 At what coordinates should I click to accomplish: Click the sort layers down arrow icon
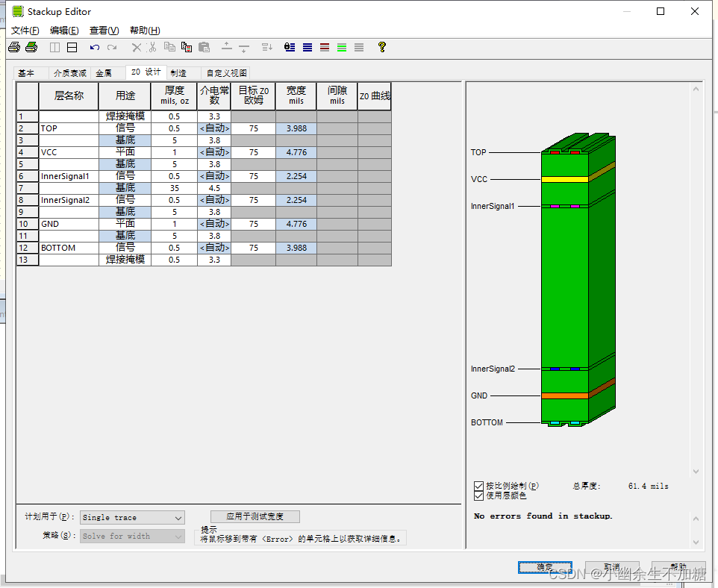pos(267,47)
